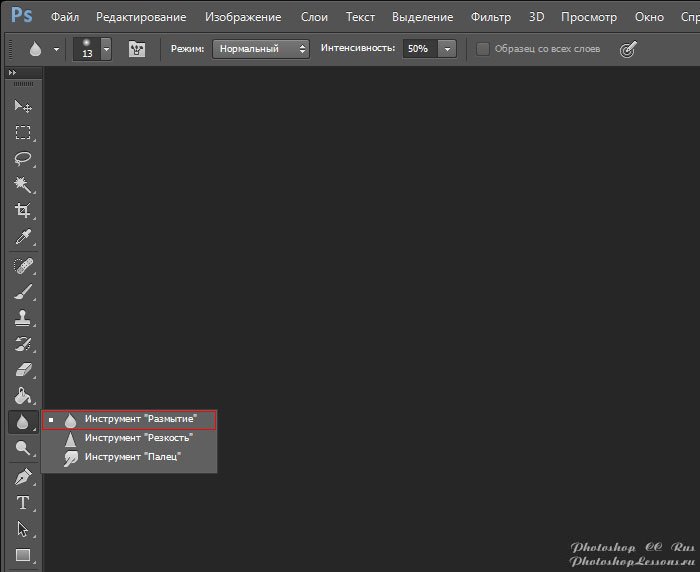The width and height of the screenshot is (700, 572).
Task: Click the Интенсивность 50% input field
Action: point(419,49)
